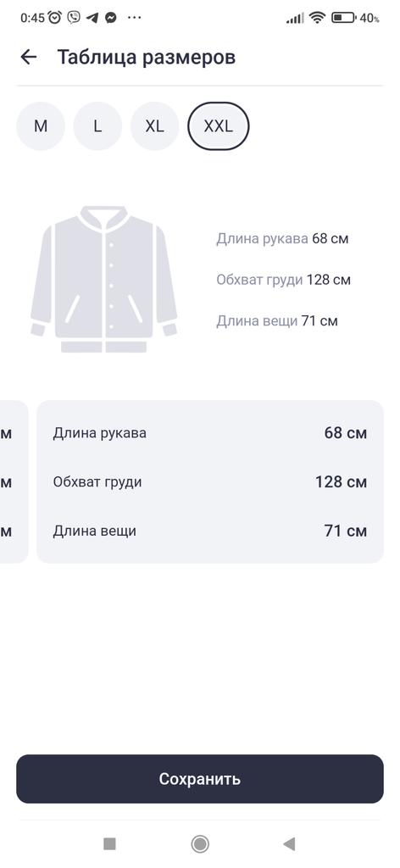This screenshot has width=400, height=868.
Task: Select size L
Action: [x=97, y=126]
